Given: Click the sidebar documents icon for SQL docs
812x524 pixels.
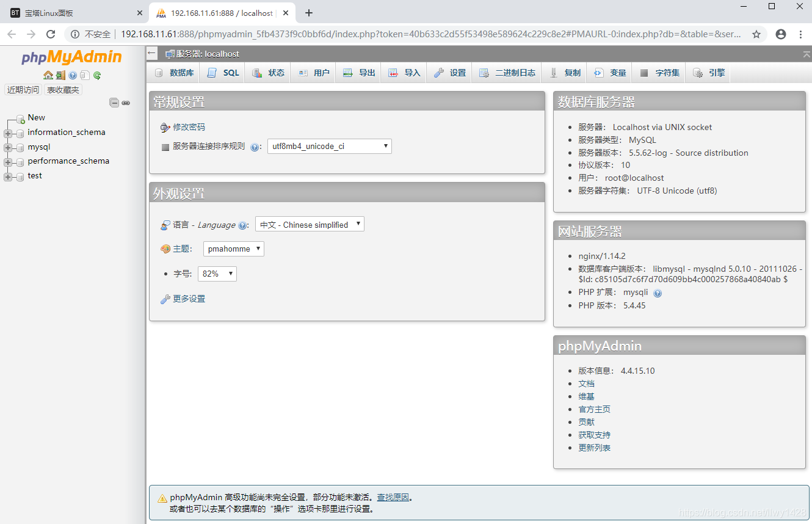Looking at the screenshot, I should coord(85,75).
